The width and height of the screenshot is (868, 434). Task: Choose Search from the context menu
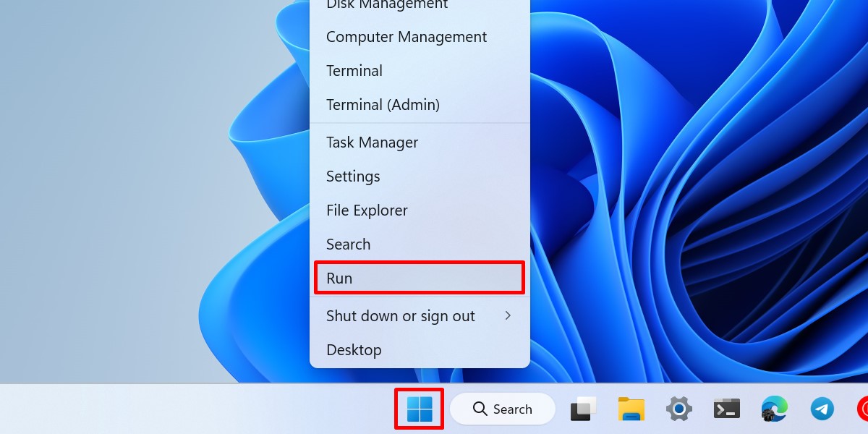(x=348, y=244)
